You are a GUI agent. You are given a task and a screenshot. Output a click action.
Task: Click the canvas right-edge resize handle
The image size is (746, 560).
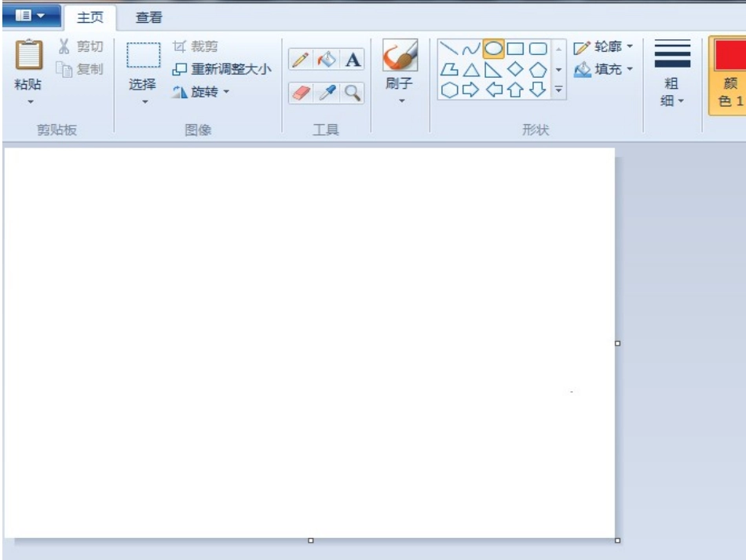[617, 343]
